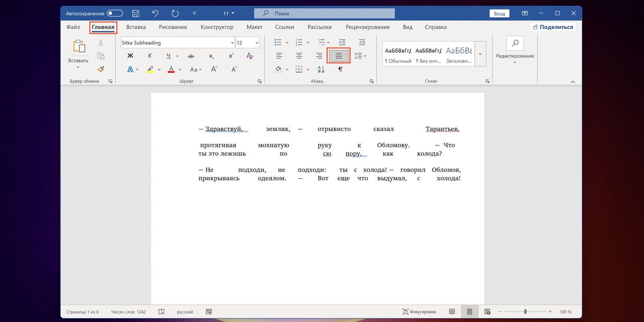Image resolution: width=644 pixels, height=322 pixels.
Task: Select the Format Painter brush icon
Action: 101,69
